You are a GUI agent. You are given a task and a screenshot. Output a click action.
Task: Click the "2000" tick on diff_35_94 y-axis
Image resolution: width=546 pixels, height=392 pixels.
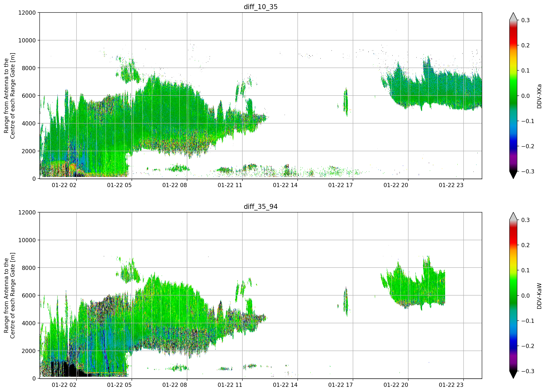pyautogui.click(x=29, y=351)
